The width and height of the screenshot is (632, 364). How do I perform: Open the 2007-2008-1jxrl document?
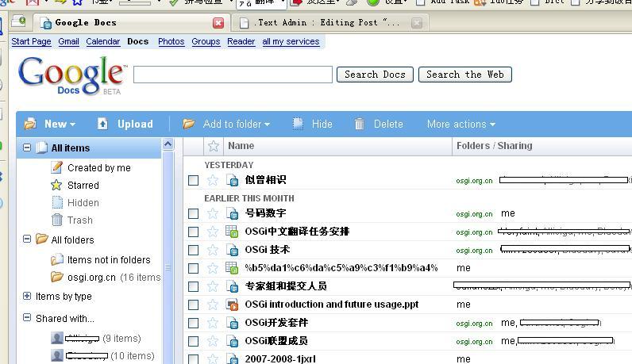coord(280,358)
